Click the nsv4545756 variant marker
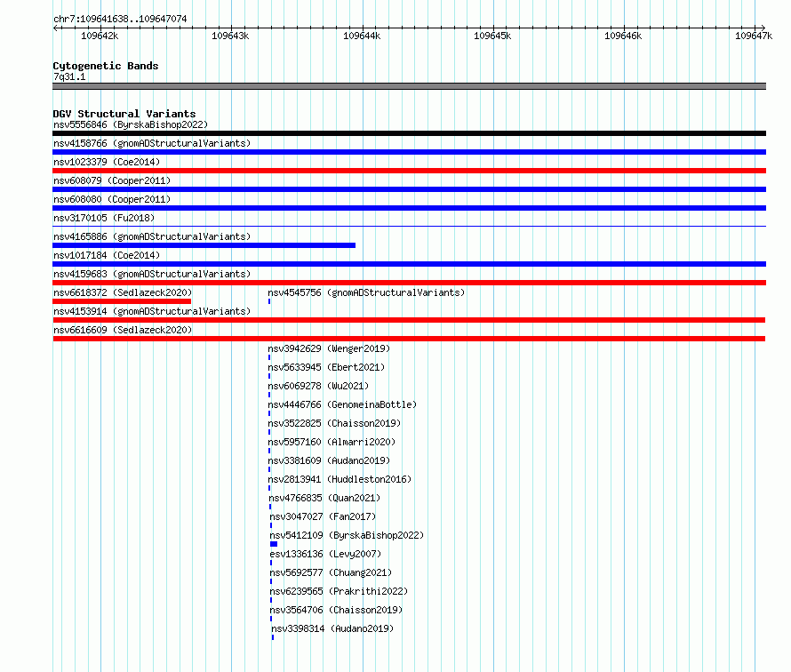The image size is (791, 672). (x=269, y=301)
